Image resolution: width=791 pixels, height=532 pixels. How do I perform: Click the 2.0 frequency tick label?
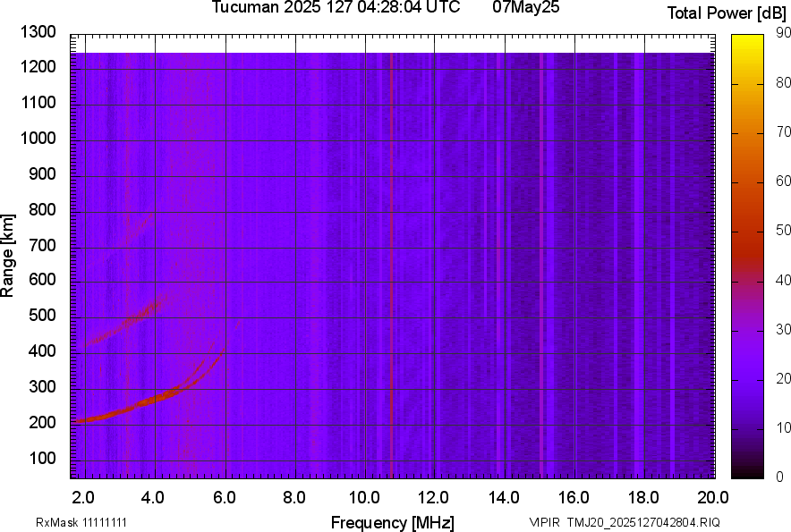(x=82, y=498)
